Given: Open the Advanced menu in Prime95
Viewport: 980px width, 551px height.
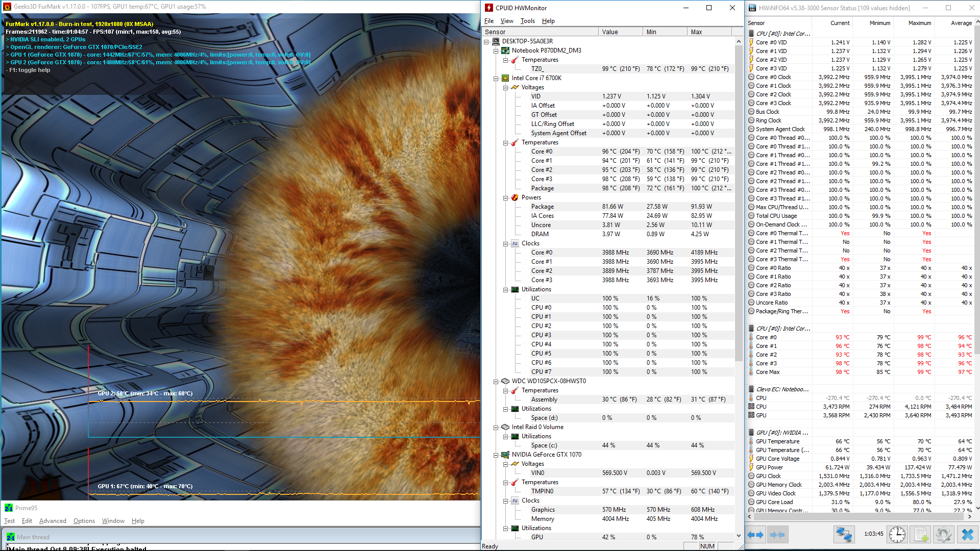Looking at the screenshot, I should (53, 521).
